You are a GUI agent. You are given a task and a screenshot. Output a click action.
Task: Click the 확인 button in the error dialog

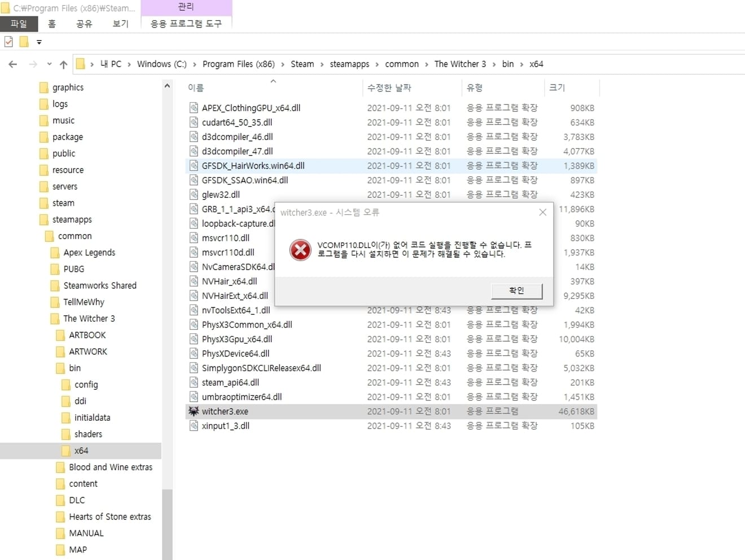(516, 290)
